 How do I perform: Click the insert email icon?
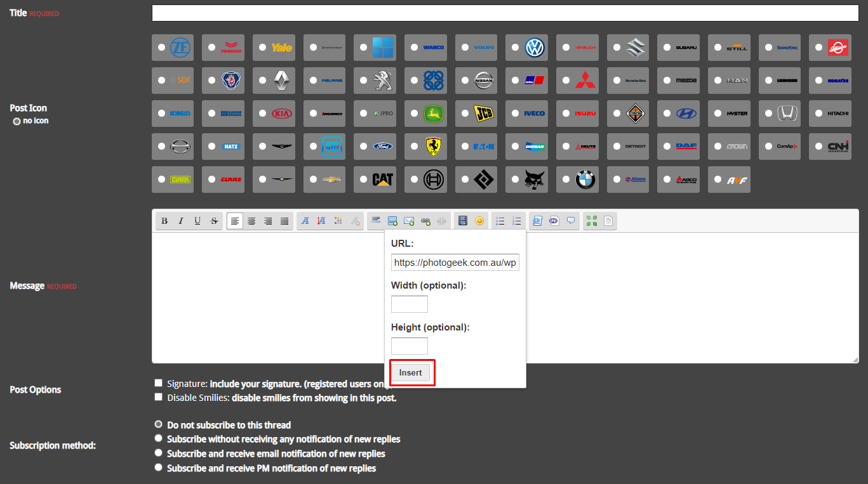click(409, 221)
